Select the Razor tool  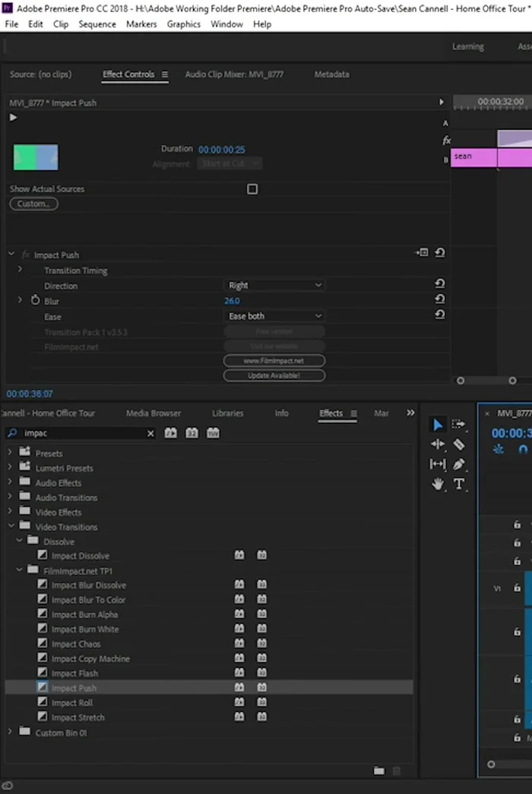459,444
